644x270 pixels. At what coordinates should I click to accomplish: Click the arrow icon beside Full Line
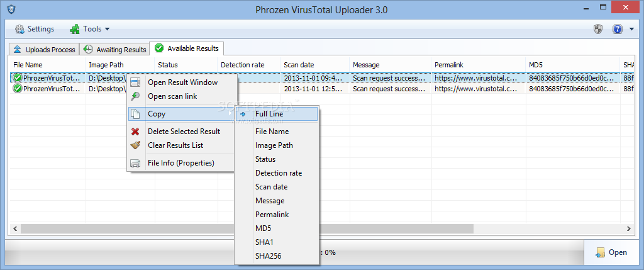click(243, 114)
